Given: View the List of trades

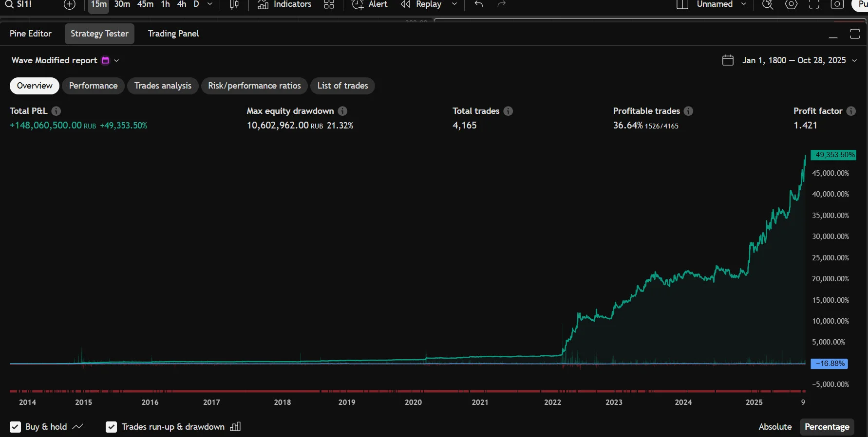Looking at the screenshot, I should click(342, 86).
